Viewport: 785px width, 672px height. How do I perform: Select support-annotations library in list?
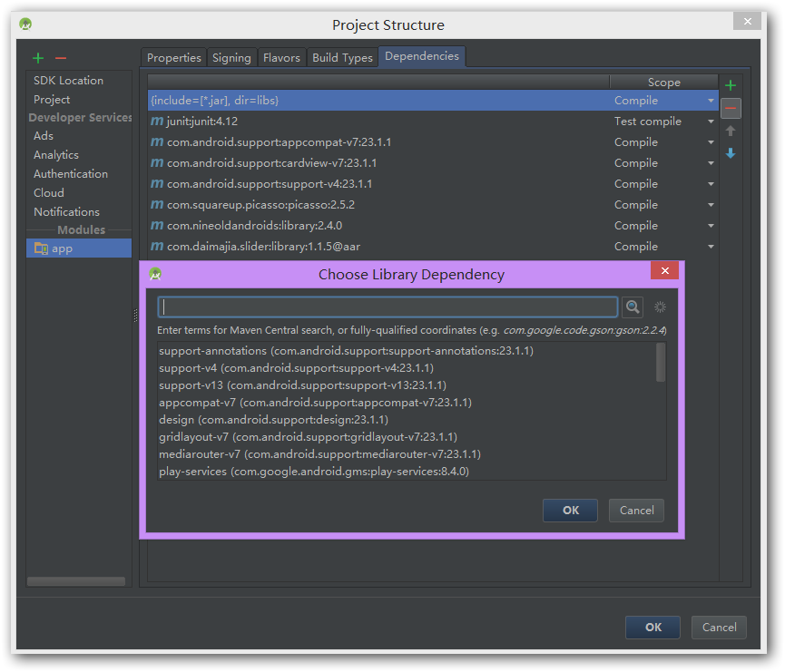pos(407,351)
